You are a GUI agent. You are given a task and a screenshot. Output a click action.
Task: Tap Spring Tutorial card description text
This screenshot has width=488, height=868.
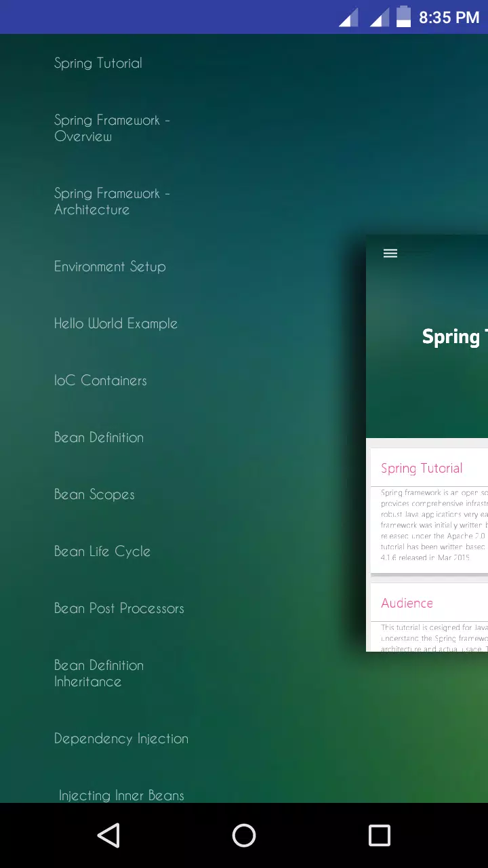coord(434,525)
